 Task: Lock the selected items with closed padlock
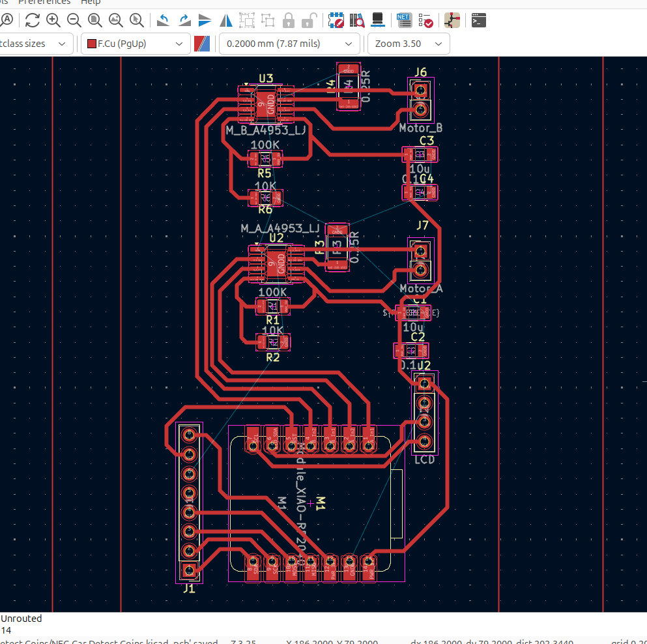click(289, 21)
